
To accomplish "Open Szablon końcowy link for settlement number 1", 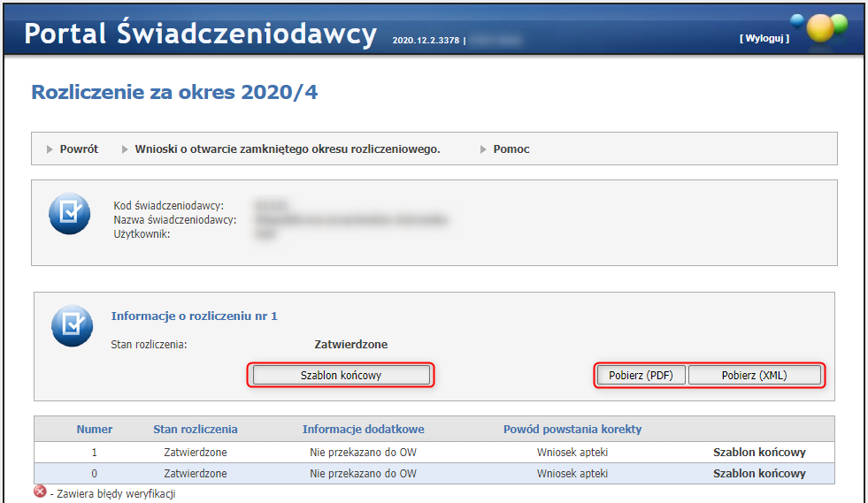I will pos(759,453).
